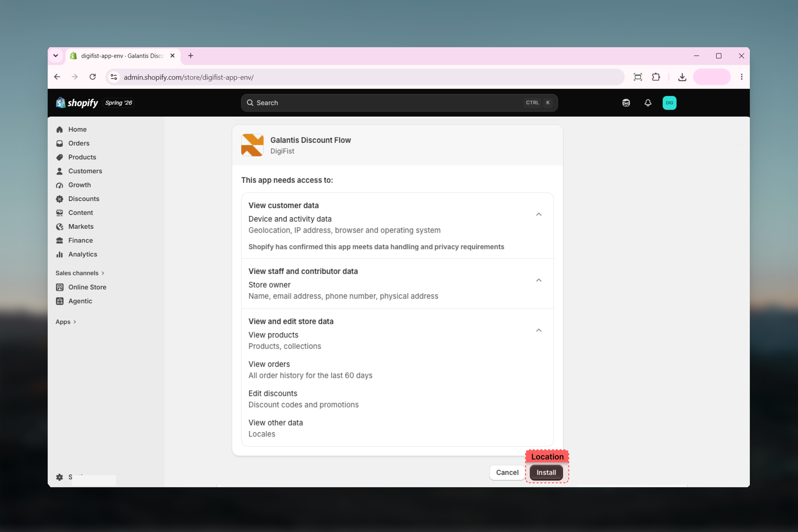Viewport: 798px width, 532px height.
Task: Install the Galantis Discount Flow app
Action: 546,472
